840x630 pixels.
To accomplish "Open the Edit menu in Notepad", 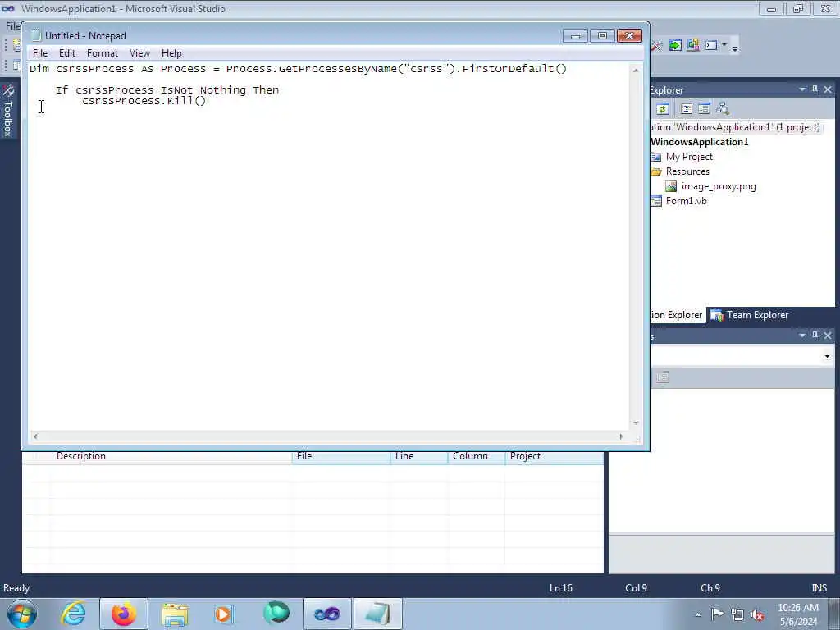I will [67, 53].
